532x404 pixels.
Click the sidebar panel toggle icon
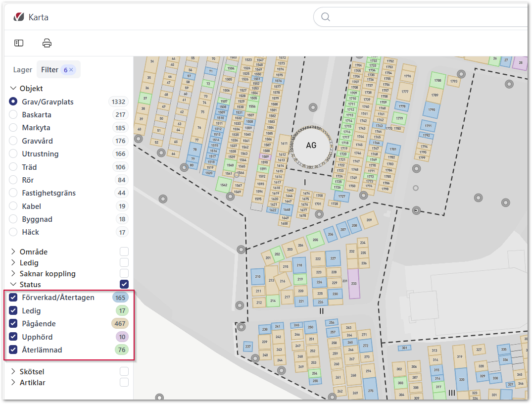[x=19, y=43]
